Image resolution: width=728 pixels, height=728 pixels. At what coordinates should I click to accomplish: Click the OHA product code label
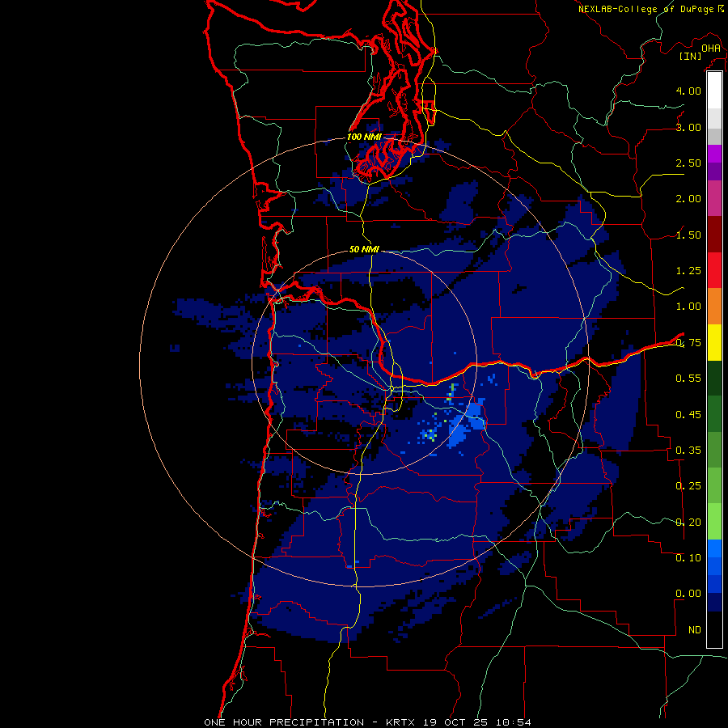coord(711,49)
